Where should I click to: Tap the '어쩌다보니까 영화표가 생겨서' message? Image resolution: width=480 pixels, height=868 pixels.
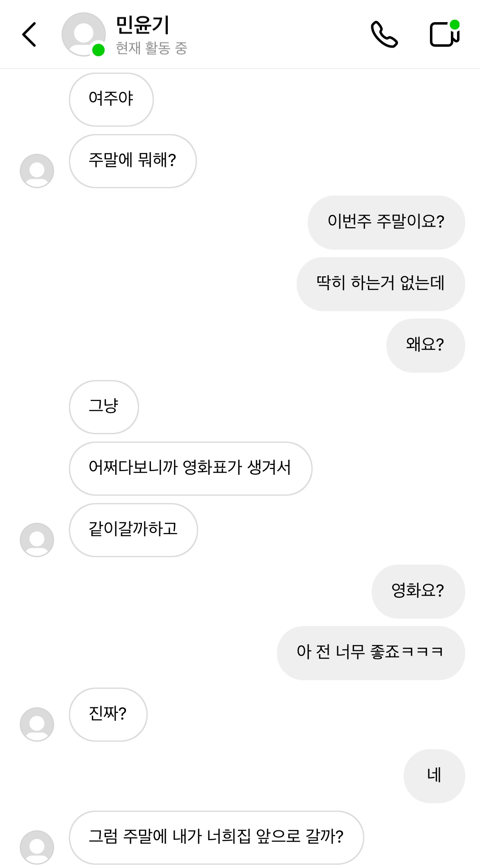pos(190,468)
